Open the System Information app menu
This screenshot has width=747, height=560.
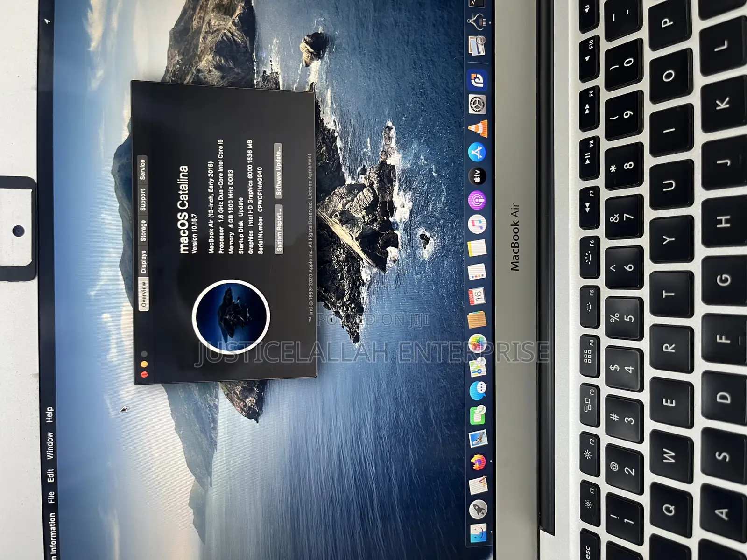(x=53, y=536)
